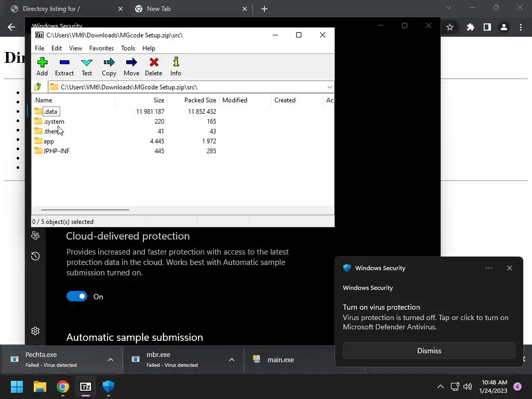This screenshot has width=532, height=399.
Task: Extract files using the Extract icon
Action: tap(64, 66)
